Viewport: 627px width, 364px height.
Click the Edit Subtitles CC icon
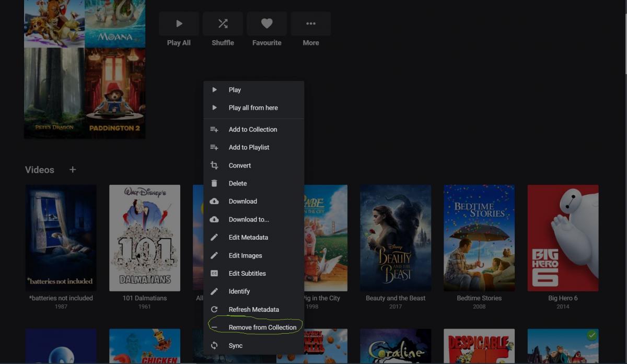[x=214, y=274]
